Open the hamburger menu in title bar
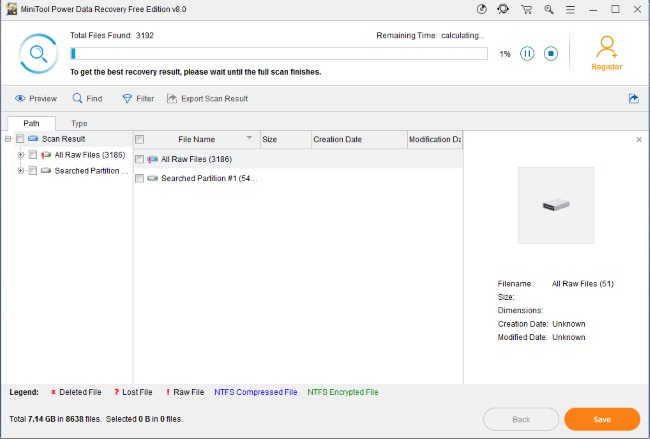 pyautogui.click(x=569, y=9)
